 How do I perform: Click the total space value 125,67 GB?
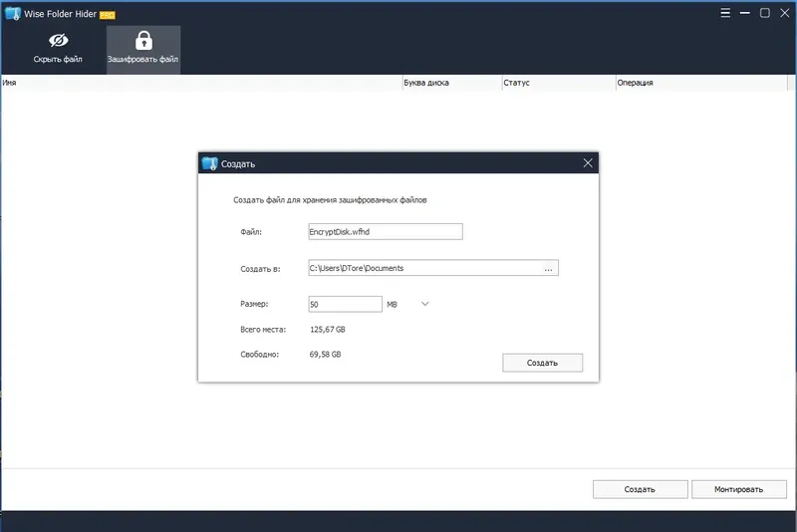click(328, 329)
